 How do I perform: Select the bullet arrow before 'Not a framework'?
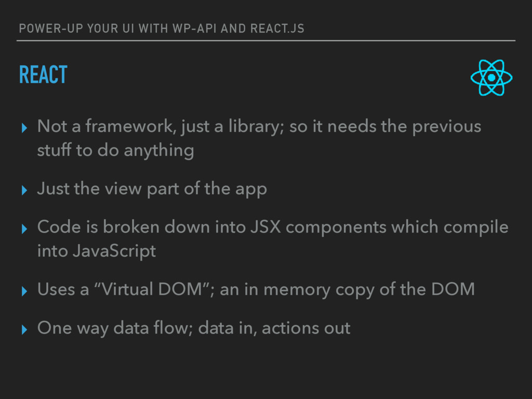click(24, 128)
